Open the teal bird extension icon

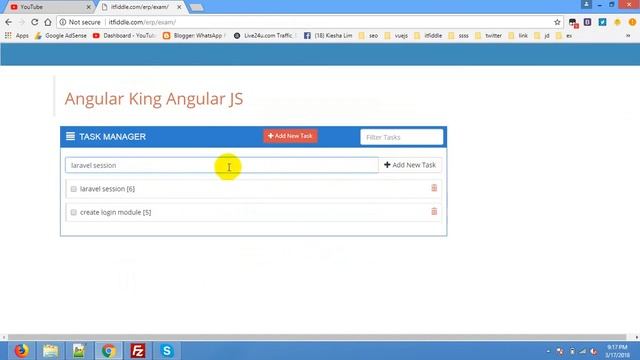(x=602, y=22)
